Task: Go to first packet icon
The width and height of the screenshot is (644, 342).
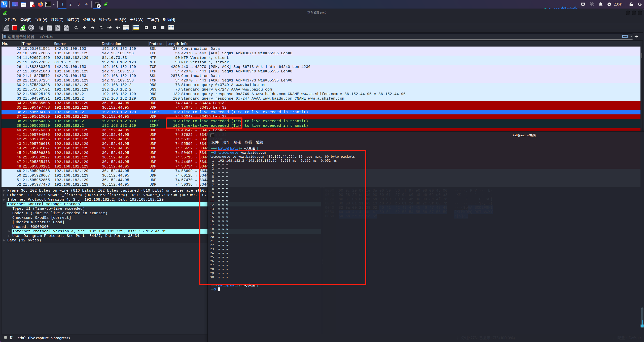Action: click(x=110, y=28)
